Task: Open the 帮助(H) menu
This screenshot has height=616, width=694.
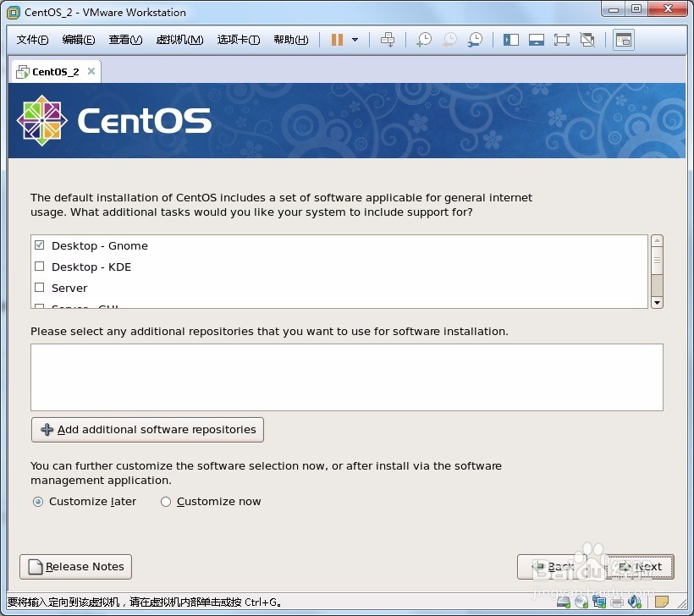Action: pyautogui.click(x=291, y=40)
